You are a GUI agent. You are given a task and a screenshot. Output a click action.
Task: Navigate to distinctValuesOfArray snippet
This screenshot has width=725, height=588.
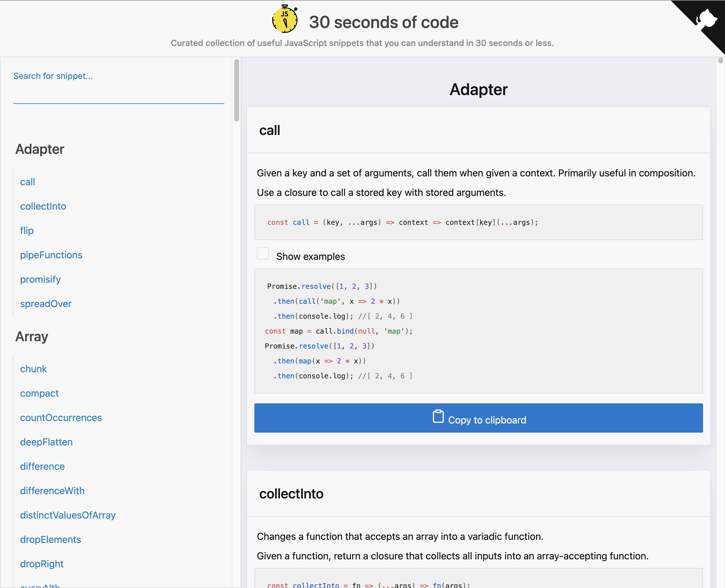(x=68, y=515)
